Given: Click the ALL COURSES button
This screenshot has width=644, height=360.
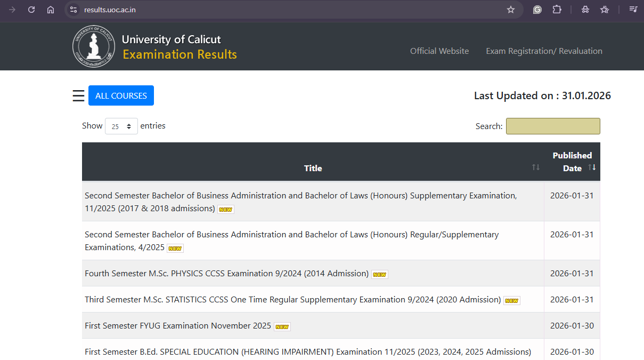Looking at the screenshot, I should tap(121, 96).
